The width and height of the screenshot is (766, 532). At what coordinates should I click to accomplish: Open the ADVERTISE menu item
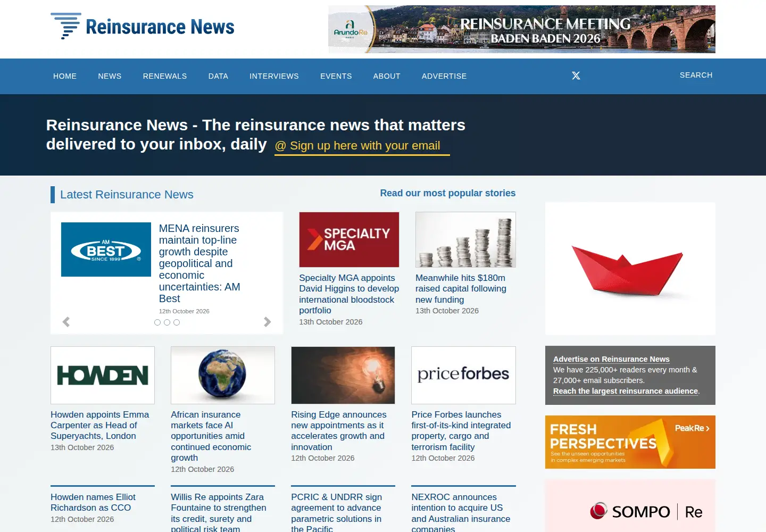(444, 76)
